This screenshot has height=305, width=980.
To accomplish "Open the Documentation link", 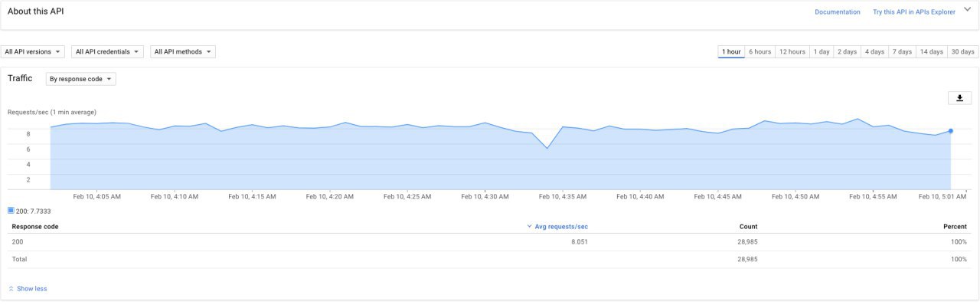I will click(838, 12).
